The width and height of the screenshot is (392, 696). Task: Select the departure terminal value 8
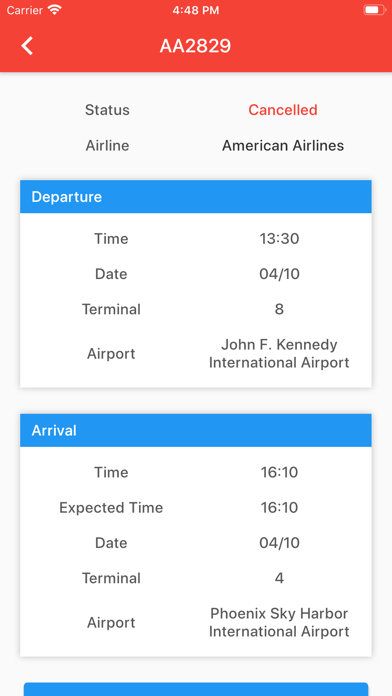(279, 309)
